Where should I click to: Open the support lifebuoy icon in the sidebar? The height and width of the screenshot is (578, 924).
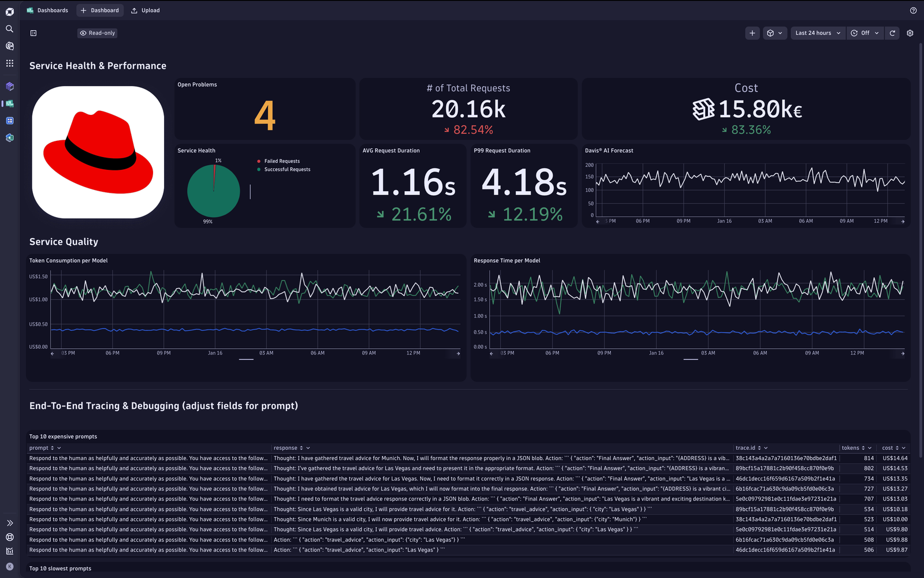click(x=10, y=537)
